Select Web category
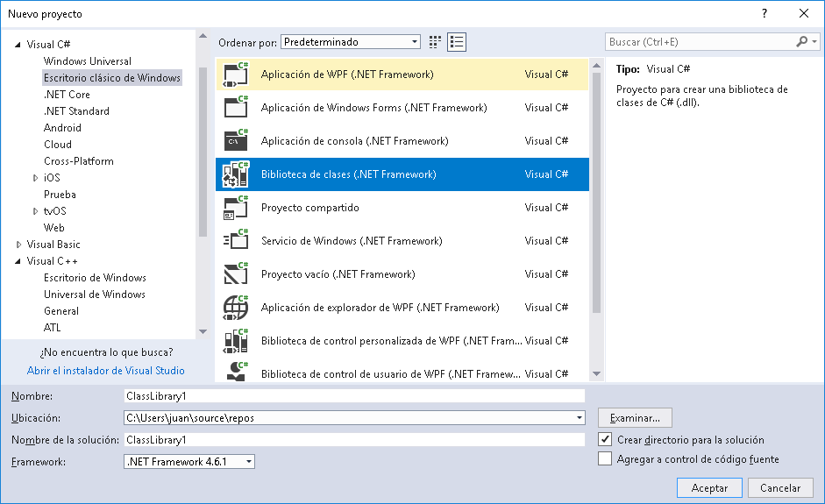 tap(54, 228)
